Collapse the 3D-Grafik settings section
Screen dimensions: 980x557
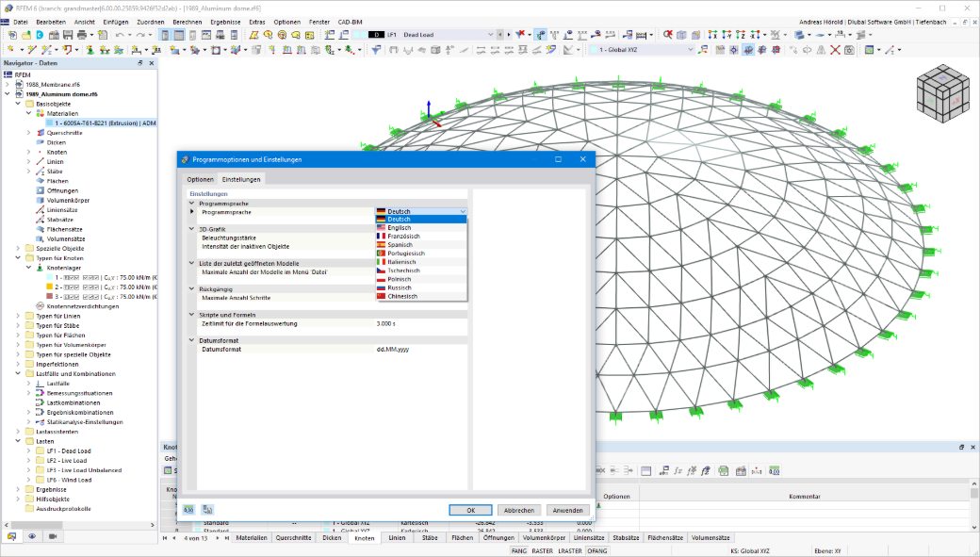point(192,229)
